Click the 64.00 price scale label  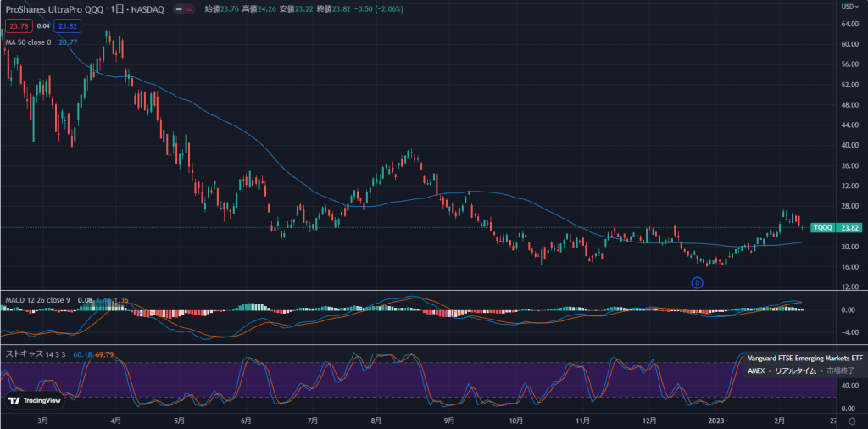849,24
